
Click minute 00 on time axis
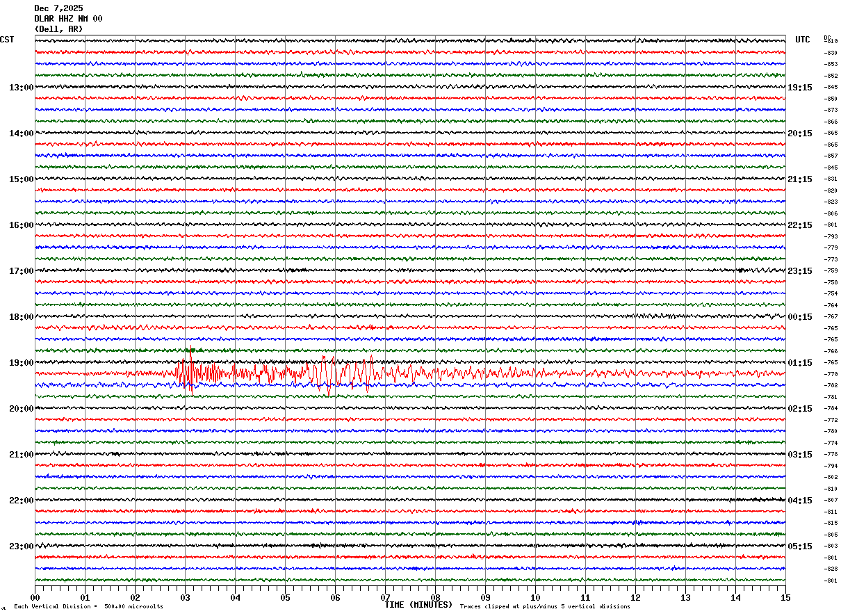[35, 597]
